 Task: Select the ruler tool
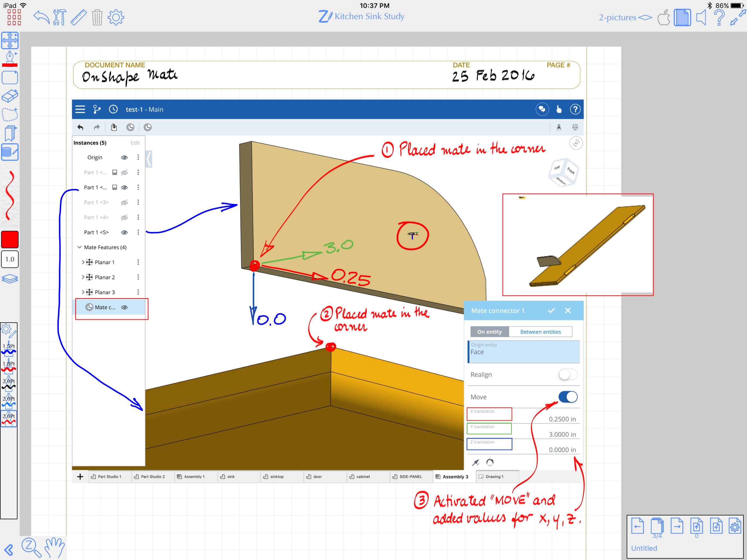click(x=79, y=17)
